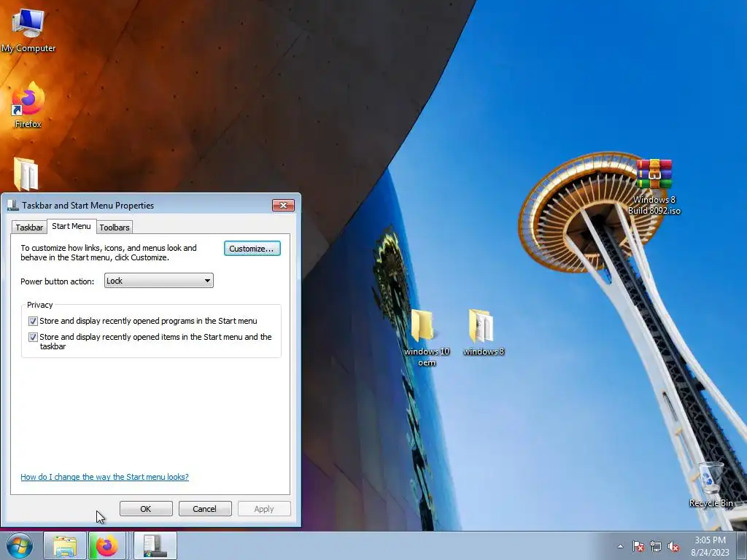Click the dialog's title bar icon
The image size is (747, 560).
click(x=13, y=205)
